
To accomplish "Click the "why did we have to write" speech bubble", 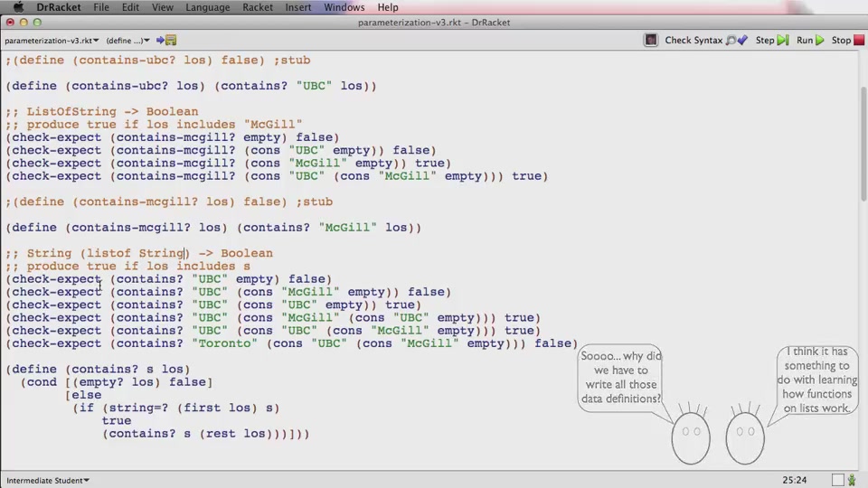I will click(620, 378).
